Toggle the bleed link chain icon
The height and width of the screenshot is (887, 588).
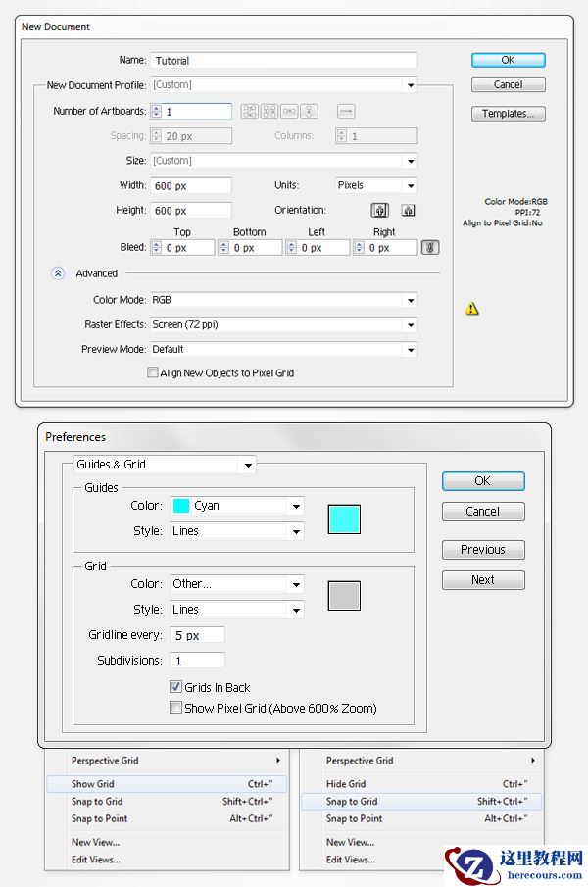429,248
